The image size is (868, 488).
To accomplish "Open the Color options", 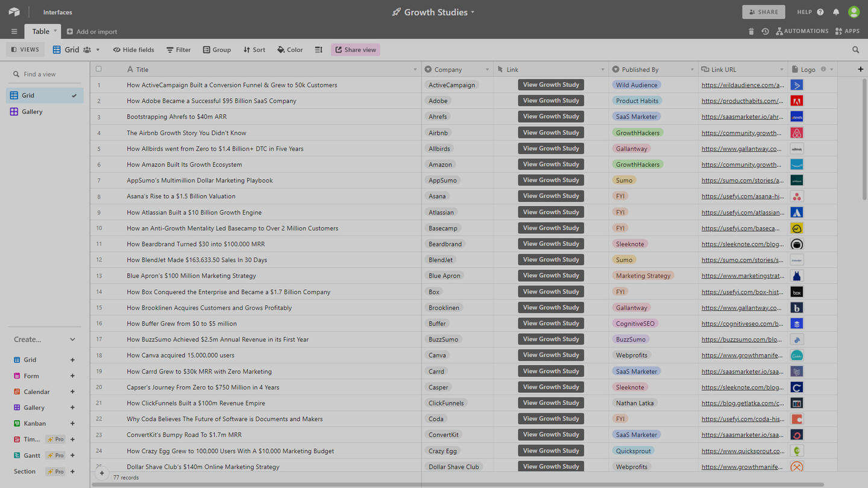I will coord(290,50).
